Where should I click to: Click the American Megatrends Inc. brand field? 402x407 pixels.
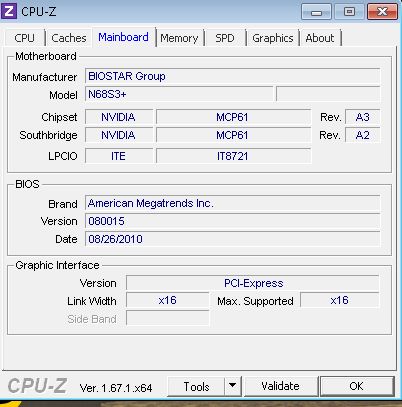tap(232, 203)
